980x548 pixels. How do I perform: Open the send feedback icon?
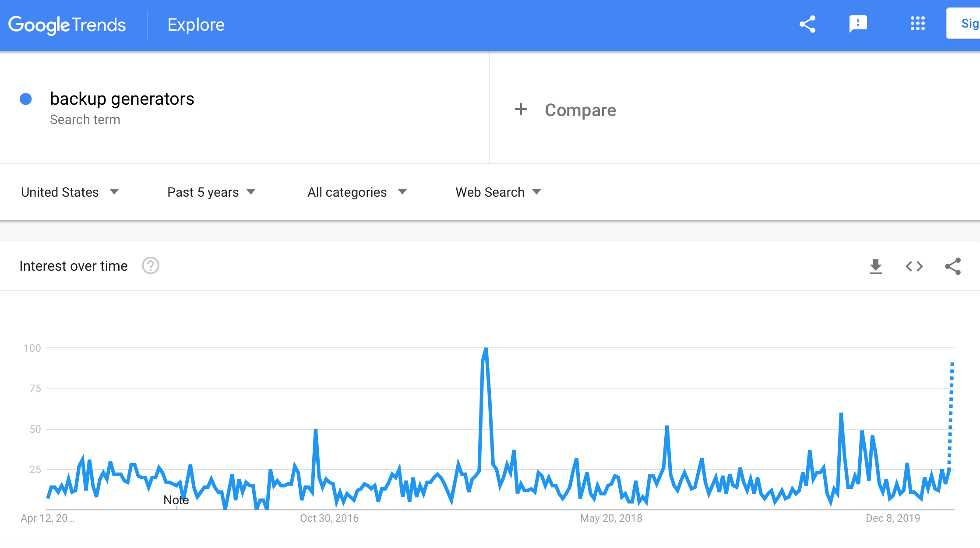pos(858,24)
